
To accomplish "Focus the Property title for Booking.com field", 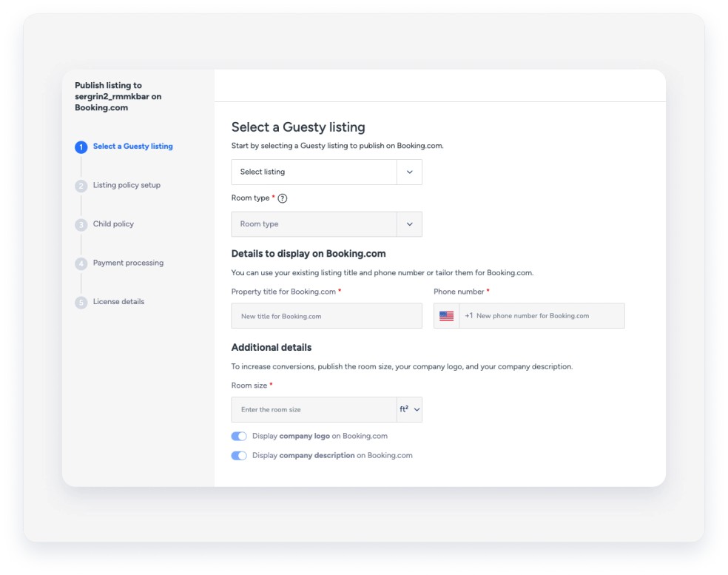I will tap(326, 316).
